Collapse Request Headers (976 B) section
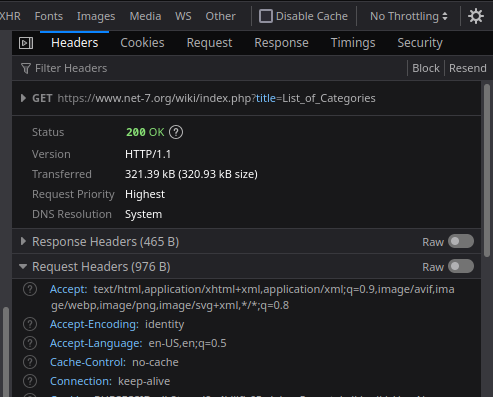Screen dimensions: 493x397 click(x=23, y=267)
